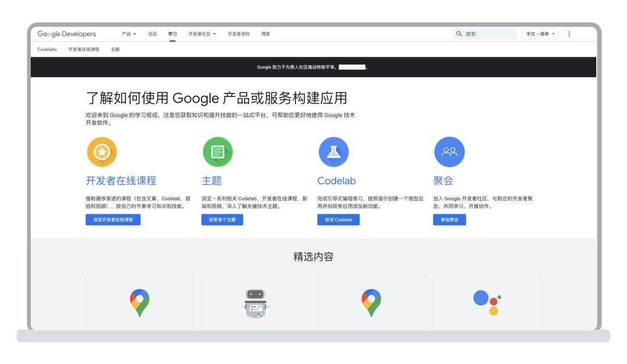Click the 浏览开发者在线课程 button
Image resolution: width=627 pixels, height=364 pixels.
[x=113, y=219]
